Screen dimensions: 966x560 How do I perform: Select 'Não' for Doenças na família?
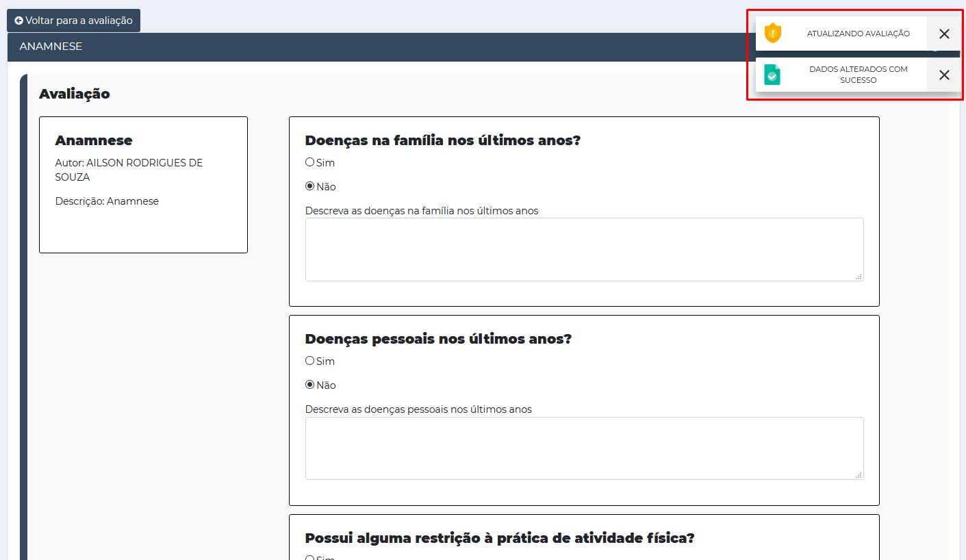310,186
